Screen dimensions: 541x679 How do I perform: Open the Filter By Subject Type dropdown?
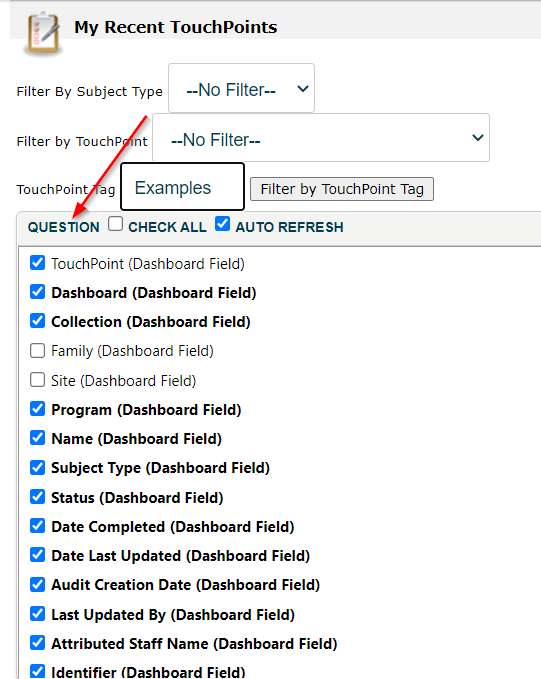pyautogui.click(x=241, y=88)
